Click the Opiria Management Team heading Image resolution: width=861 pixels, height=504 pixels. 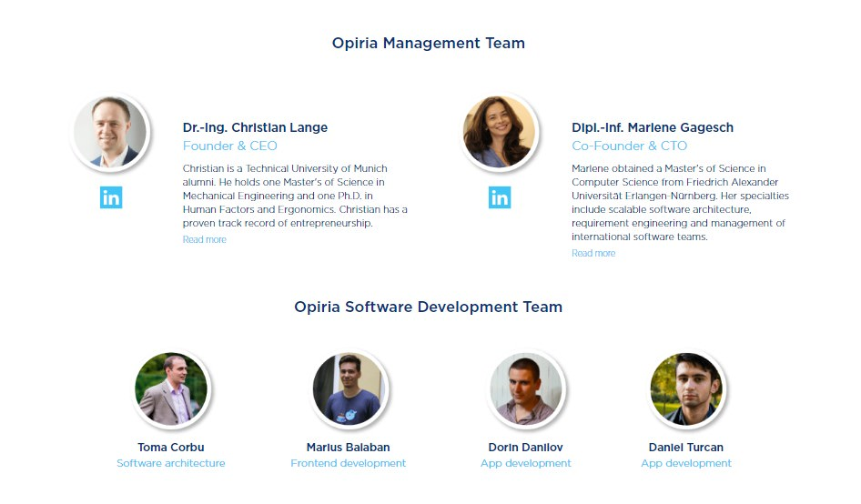[429, 43]
